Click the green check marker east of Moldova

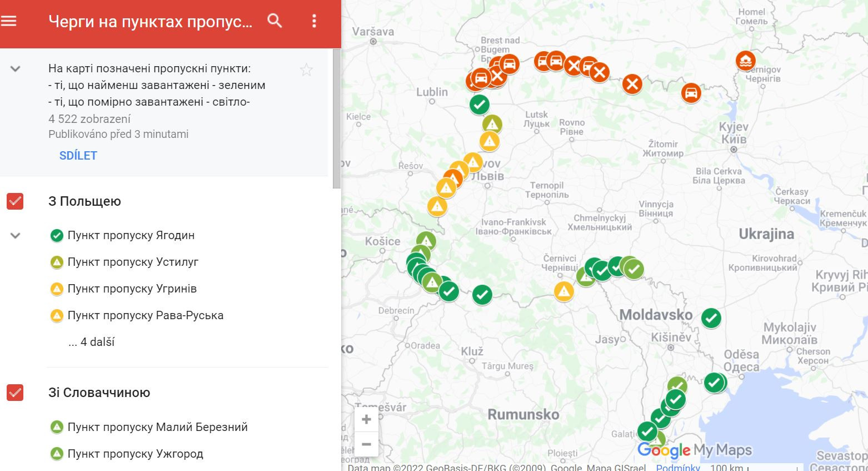711,318
